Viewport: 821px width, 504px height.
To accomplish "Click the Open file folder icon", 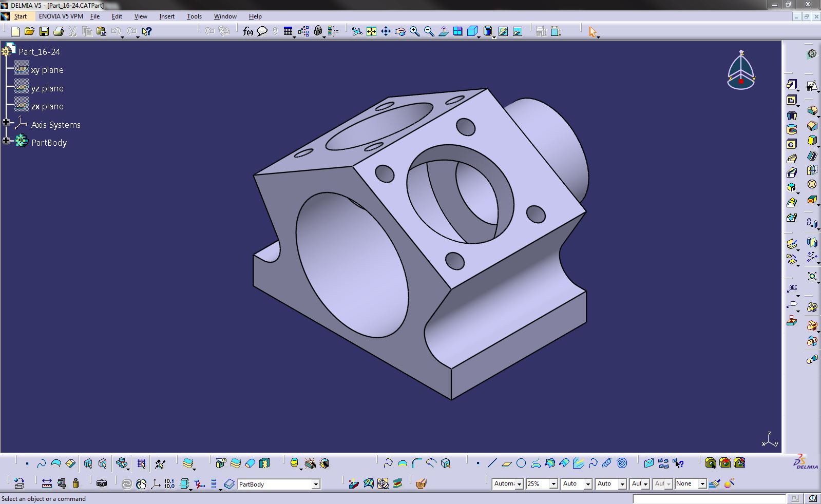I will 29,31.
